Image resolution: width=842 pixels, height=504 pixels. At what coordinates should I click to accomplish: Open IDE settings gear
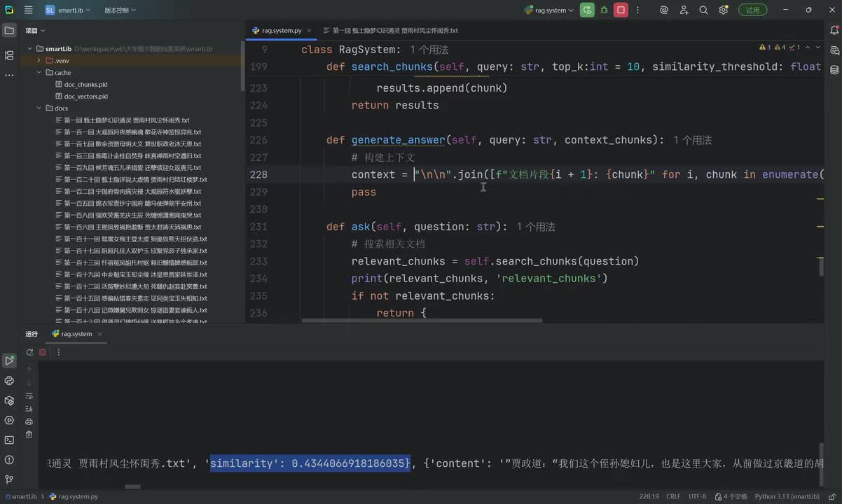tap(724, 10)
